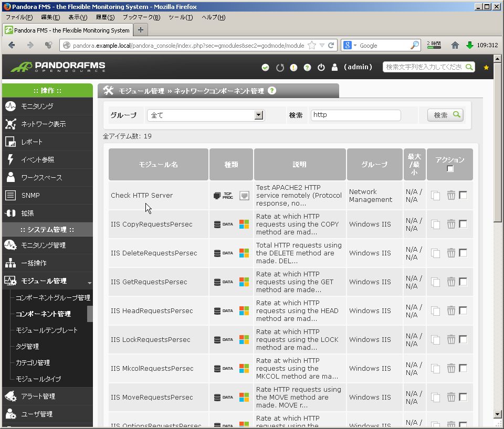This screenshot has height=429, width=504.
Task: Click the Pandora FMS logo
Action: pyautogui.click(x=58, y=67)
